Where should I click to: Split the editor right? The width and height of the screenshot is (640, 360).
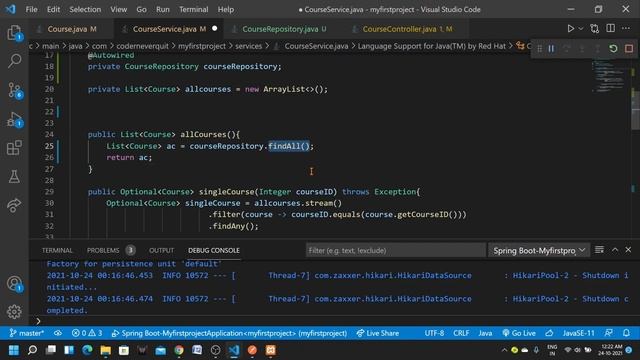pos(611,28)
